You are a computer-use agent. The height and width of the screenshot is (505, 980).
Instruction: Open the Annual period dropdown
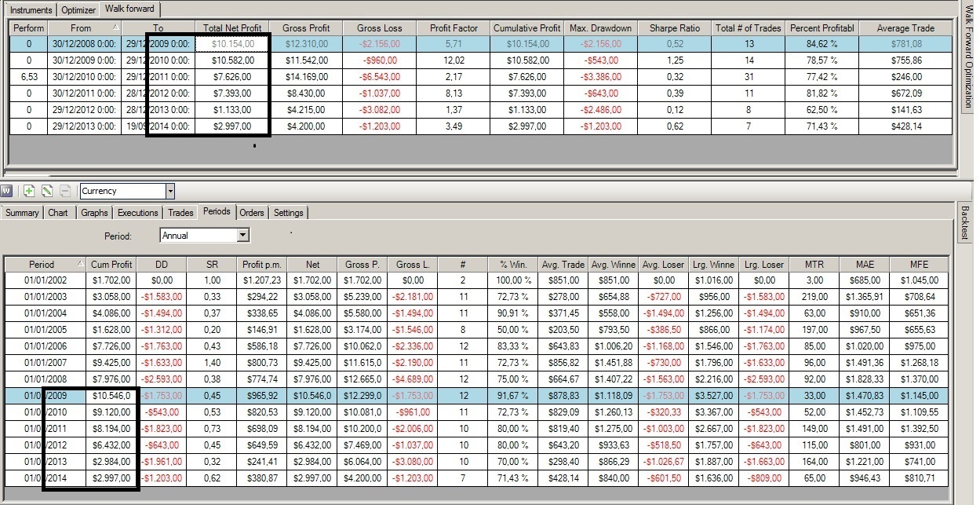(x=243, y=235)
